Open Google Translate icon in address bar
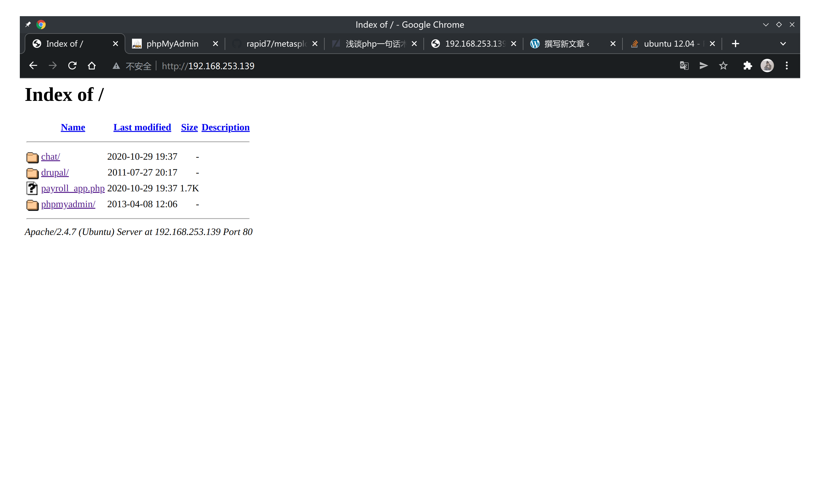Viewport: 820px width, 504px height. point(684,66)
